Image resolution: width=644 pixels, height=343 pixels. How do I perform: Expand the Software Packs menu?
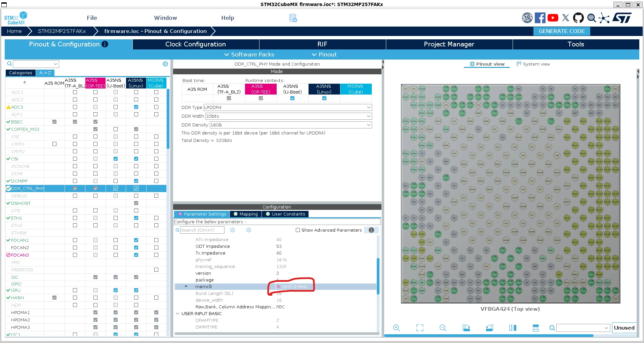click(x=249, y=54)
